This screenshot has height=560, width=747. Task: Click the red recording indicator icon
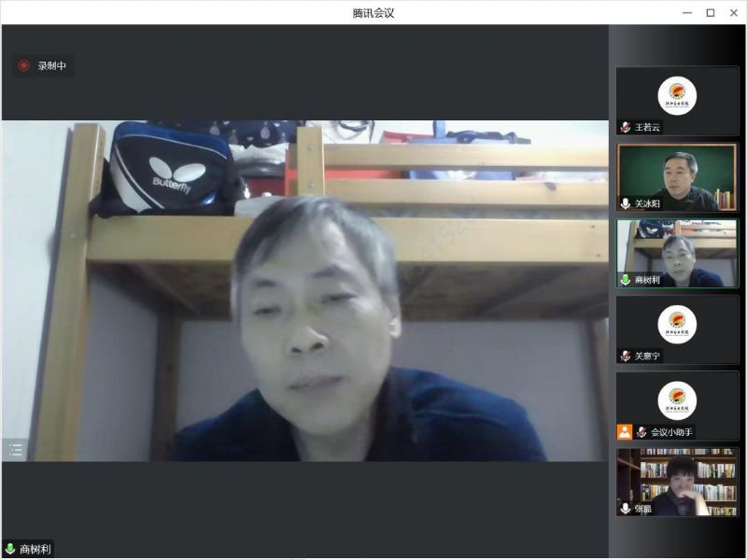pyautogui.click(x=23, y=66)
